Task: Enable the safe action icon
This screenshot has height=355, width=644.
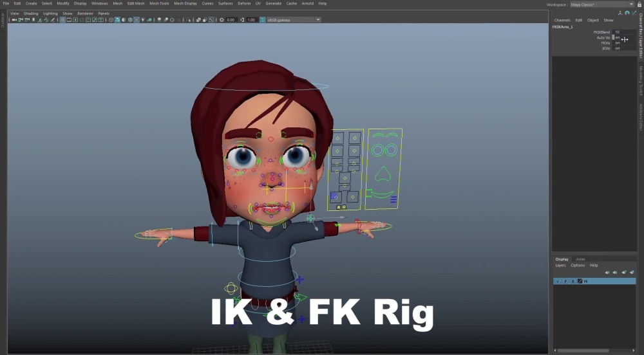Action: pyautogui.click(x=95, y=20)
